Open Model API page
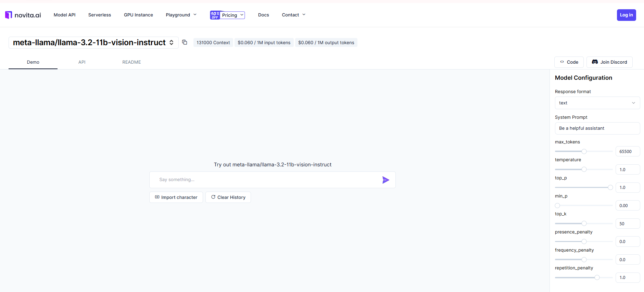 [x=64, y=15]
